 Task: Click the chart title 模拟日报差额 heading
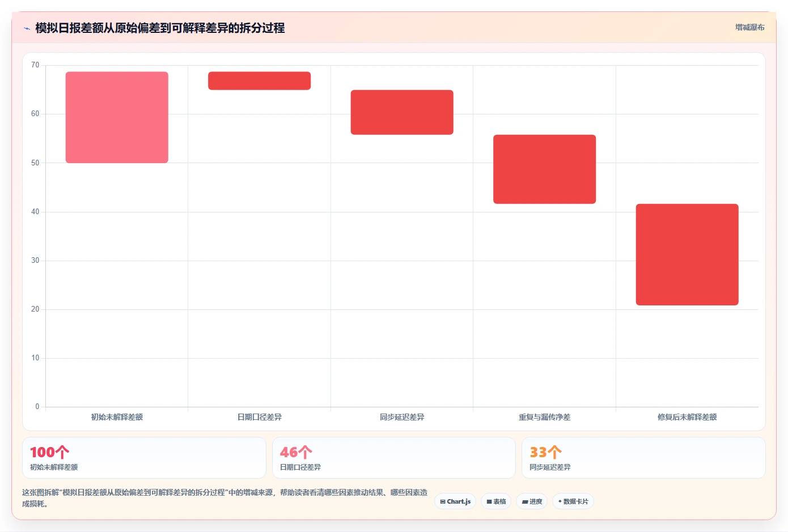click(160, 28)
